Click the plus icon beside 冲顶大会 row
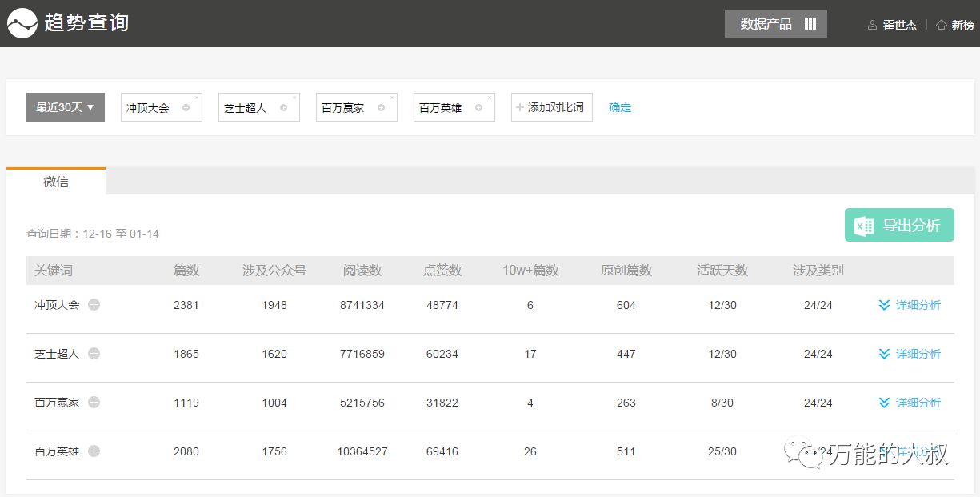 (94, 305)
